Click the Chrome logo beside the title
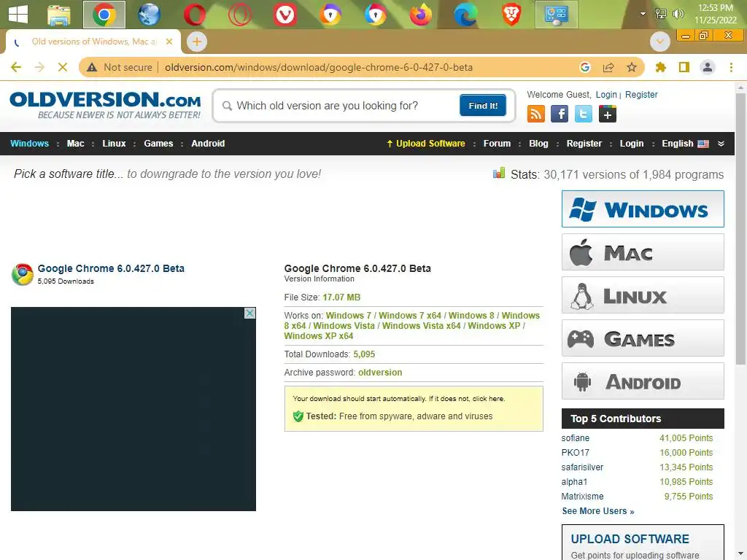747x560 pixels. pyautogui.click(x=23, y=274)
